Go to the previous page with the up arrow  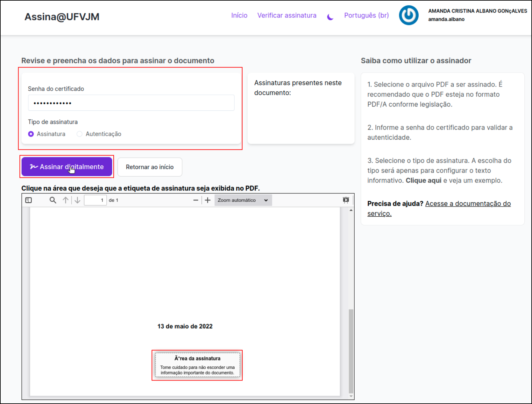(66, 200)
